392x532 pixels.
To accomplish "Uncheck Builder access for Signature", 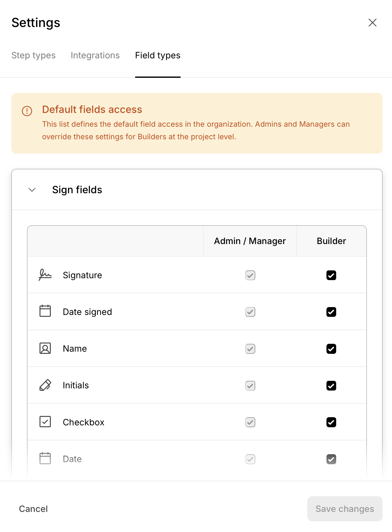I will tap(331, 275).
